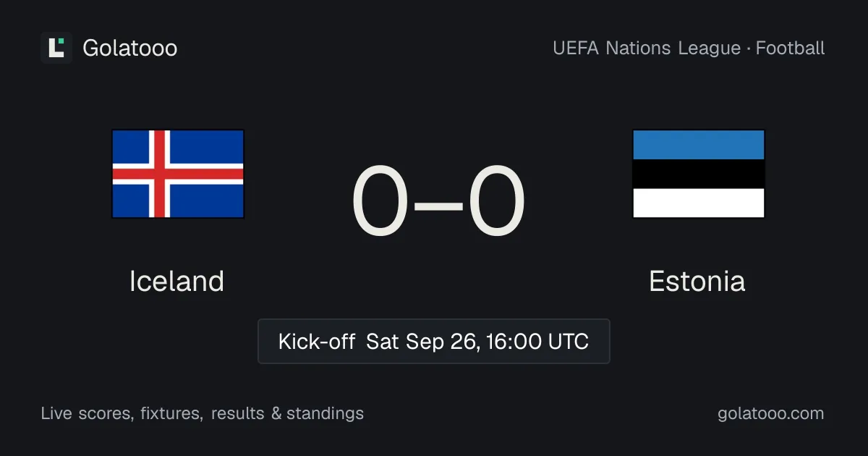Select the Iceland flag image
This screenshot has height=456, width=868.
(178, 174)
